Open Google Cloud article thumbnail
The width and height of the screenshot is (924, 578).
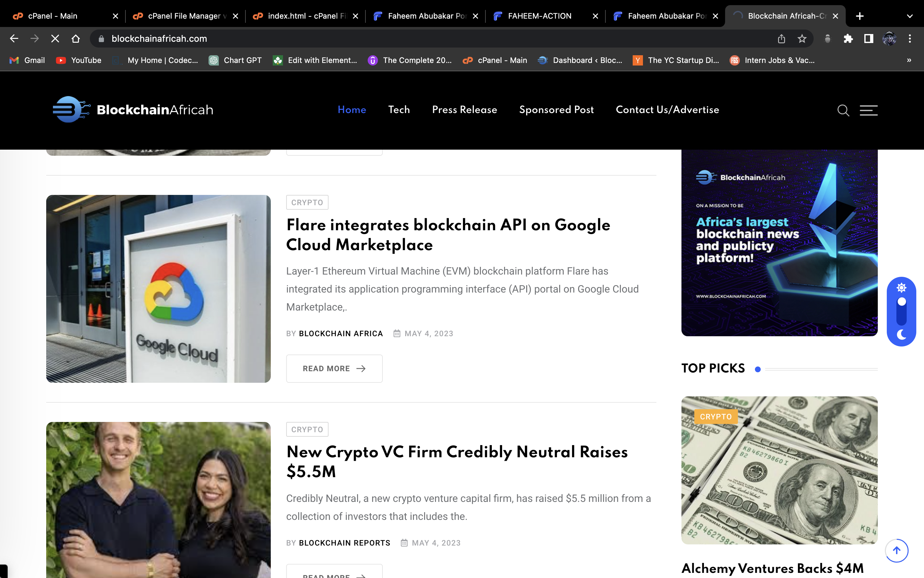[x=158, y=289]
